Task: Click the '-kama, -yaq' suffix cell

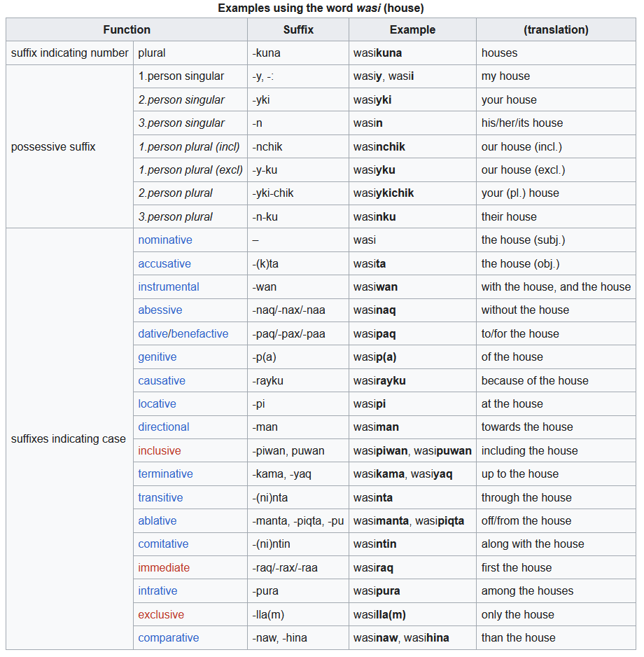Action: pyautogui.click(x=298, y=474)
